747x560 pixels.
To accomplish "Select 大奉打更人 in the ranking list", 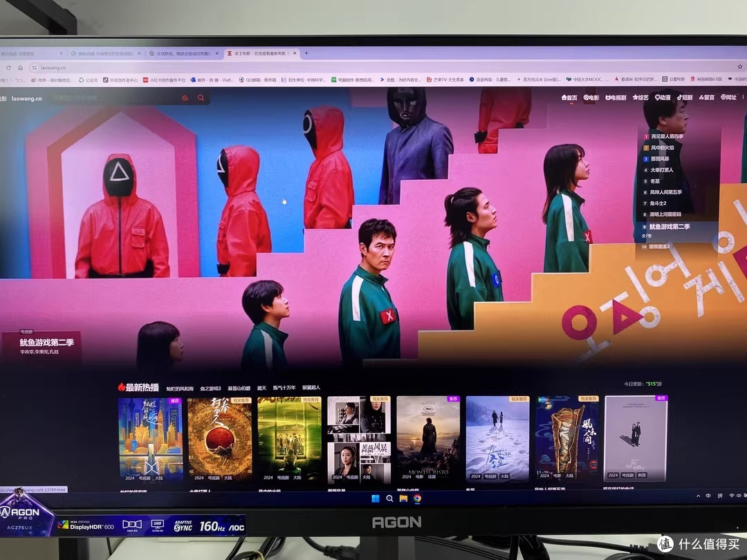I will [x=662, y=170].
